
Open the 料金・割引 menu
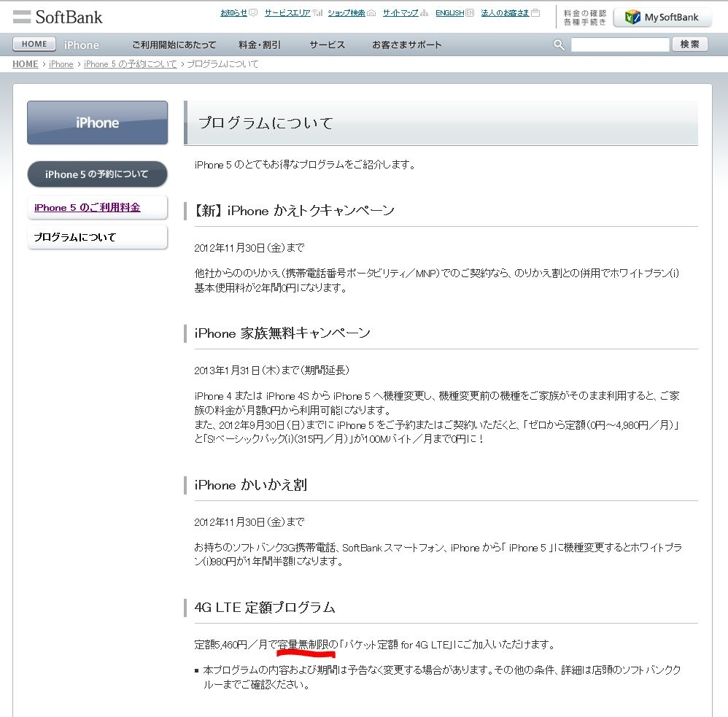click(x=260, y=45)
